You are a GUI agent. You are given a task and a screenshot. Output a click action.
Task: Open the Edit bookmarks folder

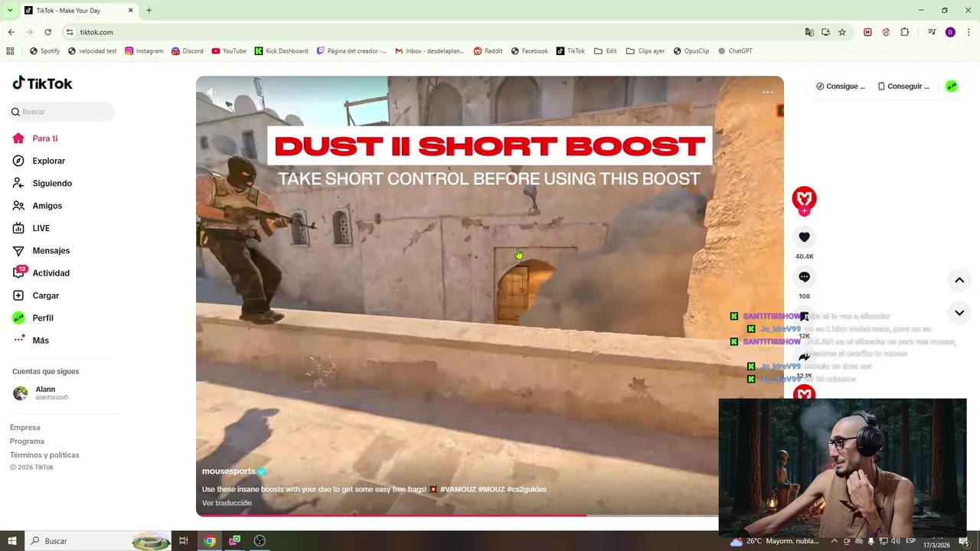(x=605, y=51)
